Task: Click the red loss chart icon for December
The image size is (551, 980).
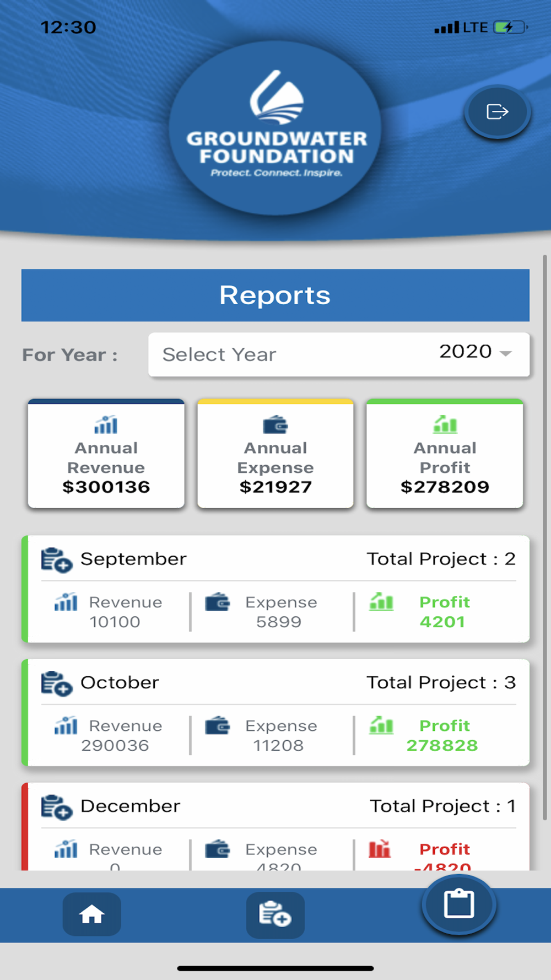Action: click(380, 849)
